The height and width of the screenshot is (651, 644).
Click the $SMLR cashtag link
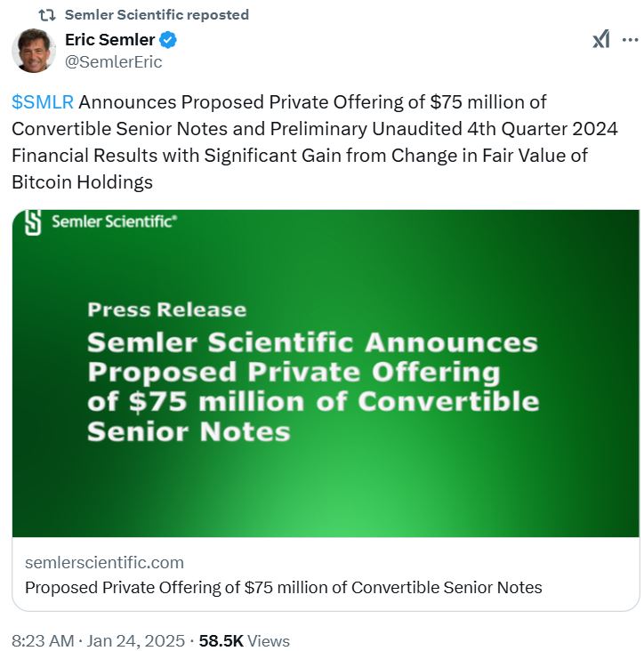tap(43, 102)
